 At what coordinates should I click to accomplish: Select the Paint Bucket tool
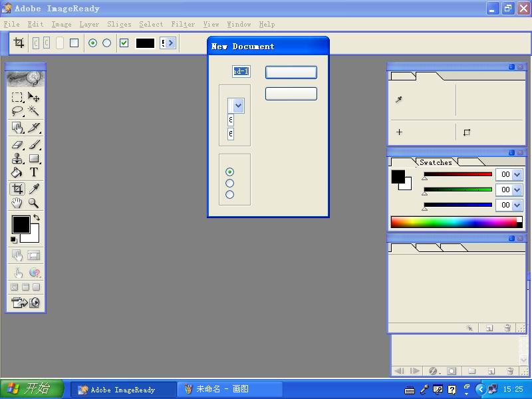click(17, 172)
